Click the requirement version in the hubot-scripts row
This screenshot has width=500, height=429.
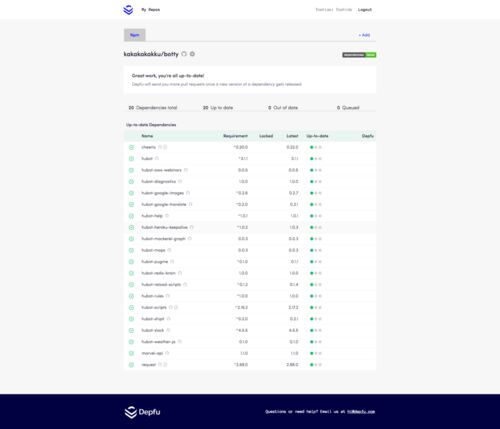tap(241, 307)
